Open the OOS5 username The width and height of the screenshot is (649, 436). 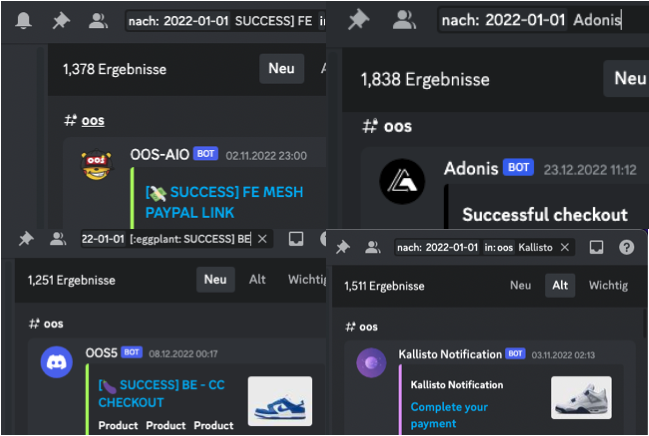(x=101, y=353)
